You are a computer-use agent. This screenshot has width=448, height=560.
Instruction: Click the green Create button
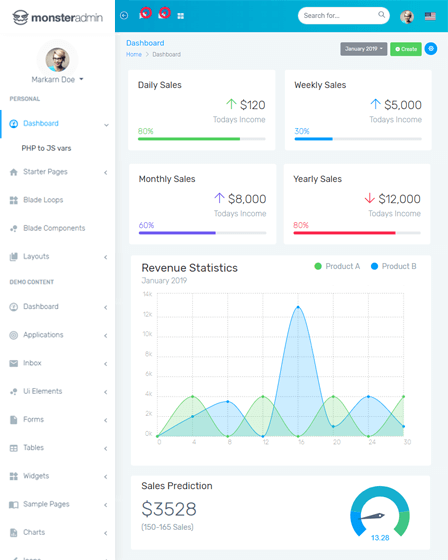(x=406, y=49)
